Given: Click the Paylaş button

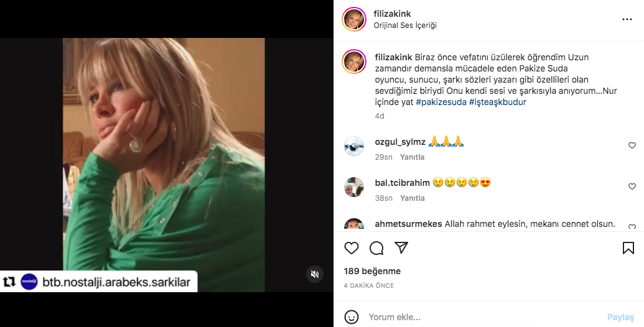Looking at the screenshot, I should (x=620, y=317).
